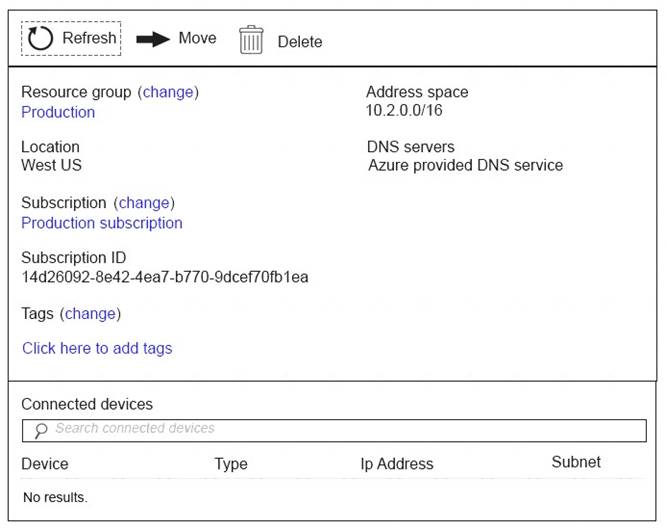
Task: Click the Delete trash can icon
Action: point(251,40)
